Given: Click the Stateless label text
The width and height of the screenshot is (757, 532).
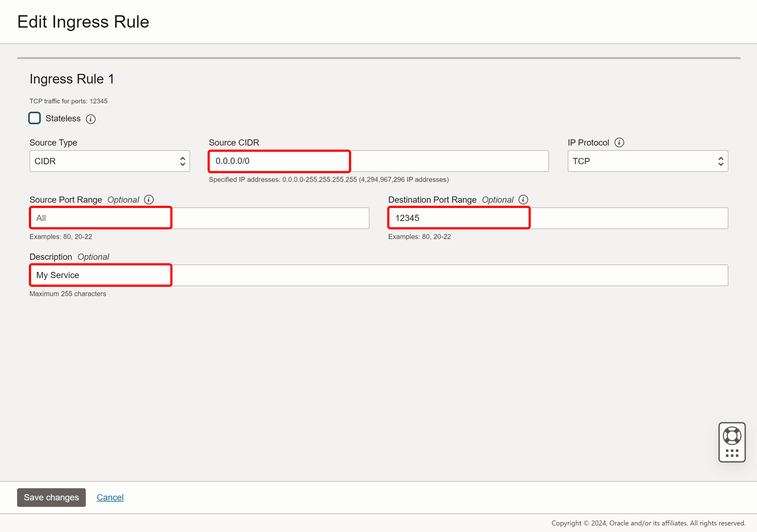Looking at the screenshot, I should [63, 119].
